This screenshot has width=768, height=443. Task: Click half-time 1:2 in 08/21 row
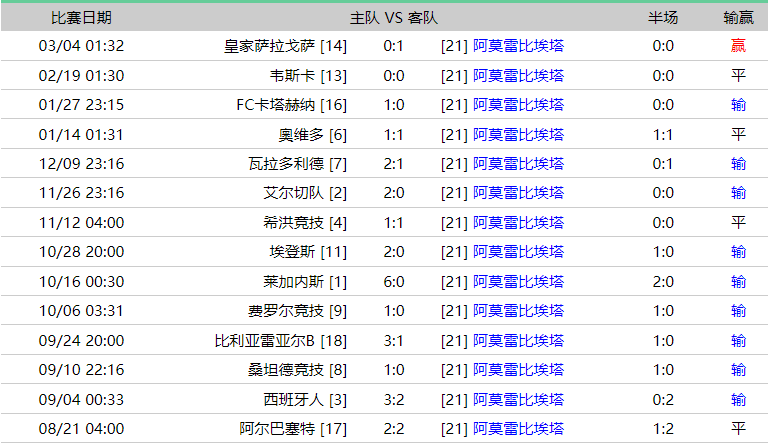coord(663,429)
